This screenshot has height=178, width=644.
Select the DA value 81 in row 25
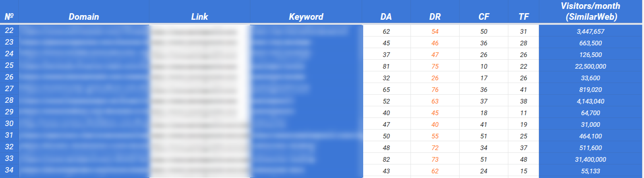pyautogui.click(x=386, y=66)
